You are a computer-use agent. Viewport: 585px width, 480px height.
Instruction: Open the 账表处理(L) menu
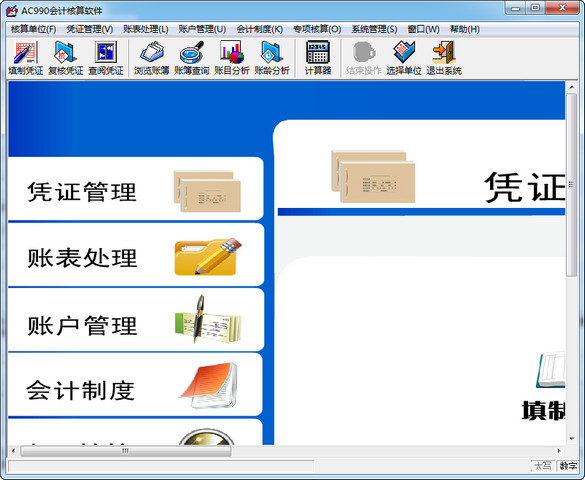coord(146,29)
